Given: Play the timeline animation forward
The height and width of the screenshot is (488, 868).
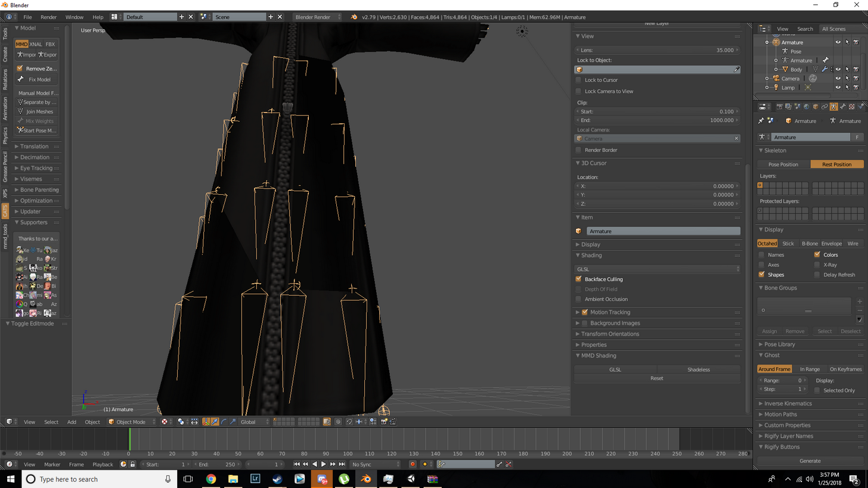Looking at the screenshot, I should point(324,464).
